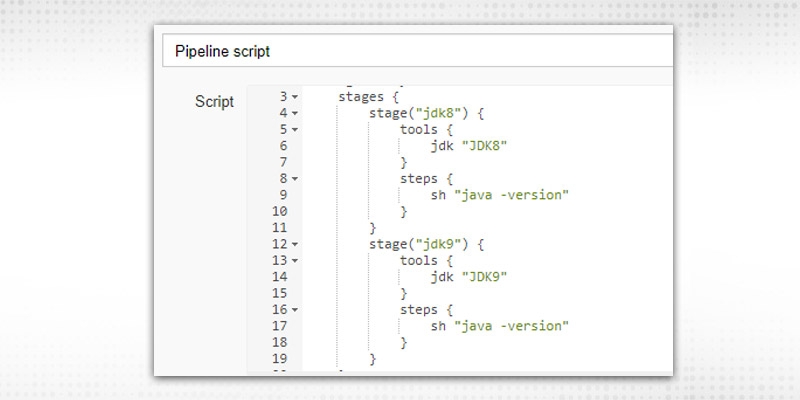Open the Pipeline script definition dropdown

tap(417, 51)
